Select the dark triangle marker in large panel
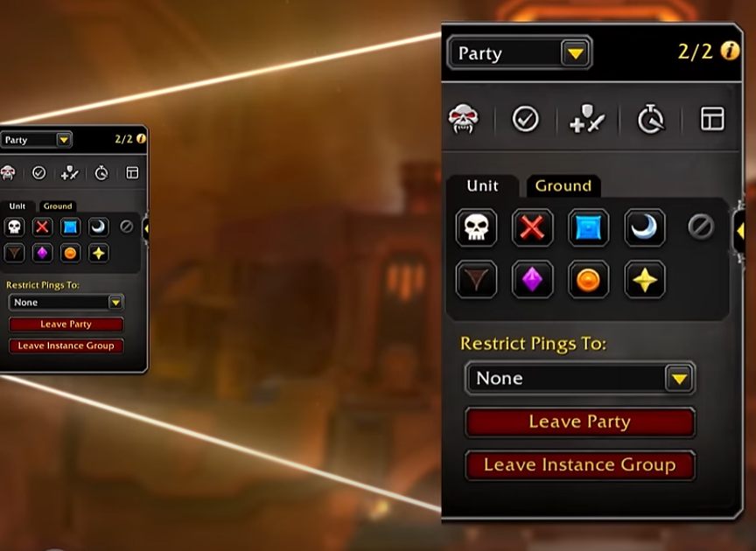 point(476,280)
